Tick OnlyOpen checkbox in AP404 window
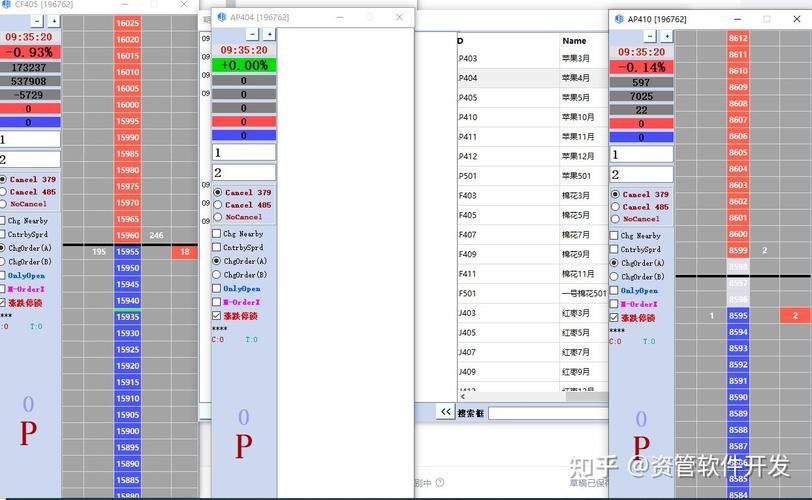This screenshot has width=812, height=500. [217, 289]
